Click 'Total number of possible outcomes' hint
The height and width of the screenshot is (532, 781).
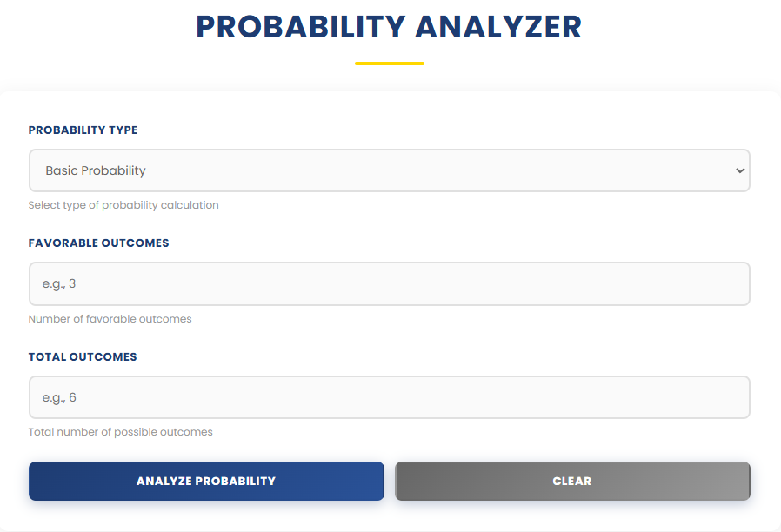coord(121,431)
